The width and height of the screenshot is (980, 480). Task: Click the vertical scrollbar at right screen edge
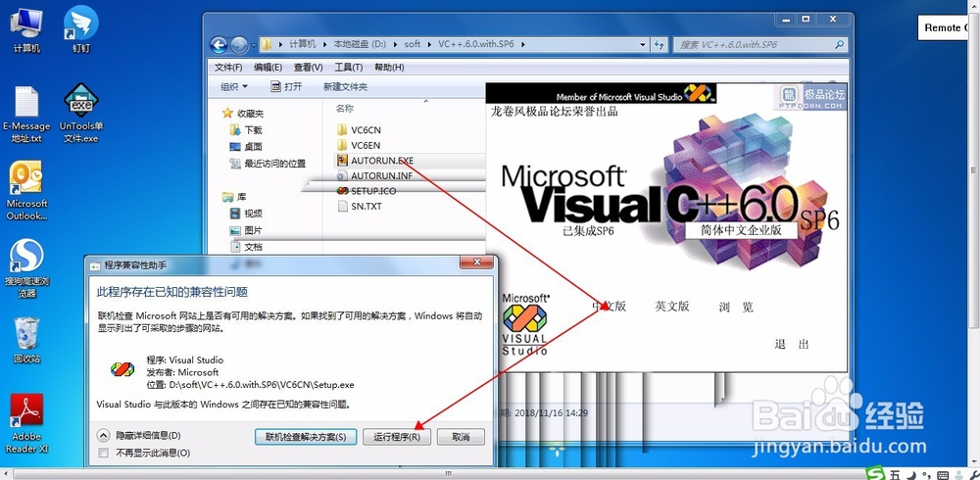pyautogui.click(x=974, y=168)
